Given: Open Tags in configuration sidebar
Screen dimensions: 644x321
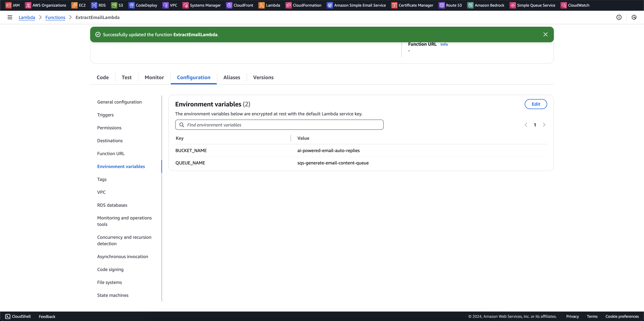Looking at the screenshot, I should pyautogui.click(x=102, y=179).
